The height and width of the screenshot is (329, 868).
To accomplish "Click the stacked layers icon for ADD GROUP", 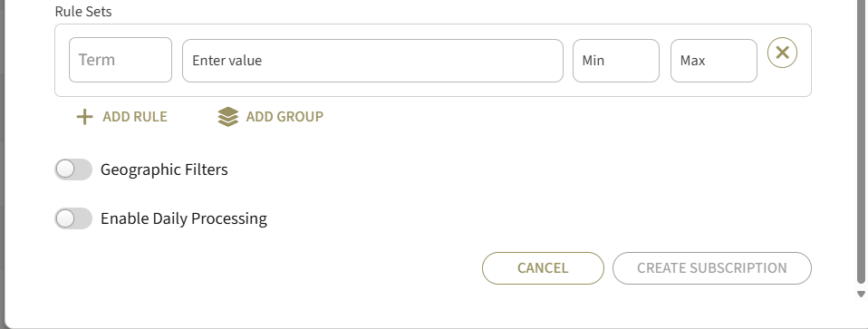I will (x=228, y=117).
